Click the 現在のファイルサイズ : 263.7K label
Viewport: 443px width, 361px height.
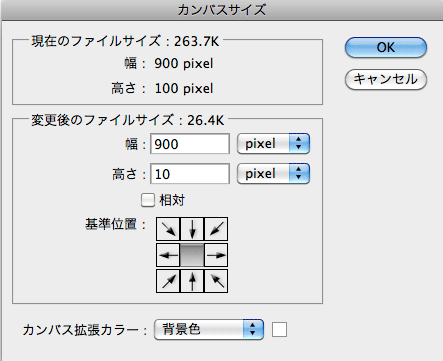click(x=125, y=41)
